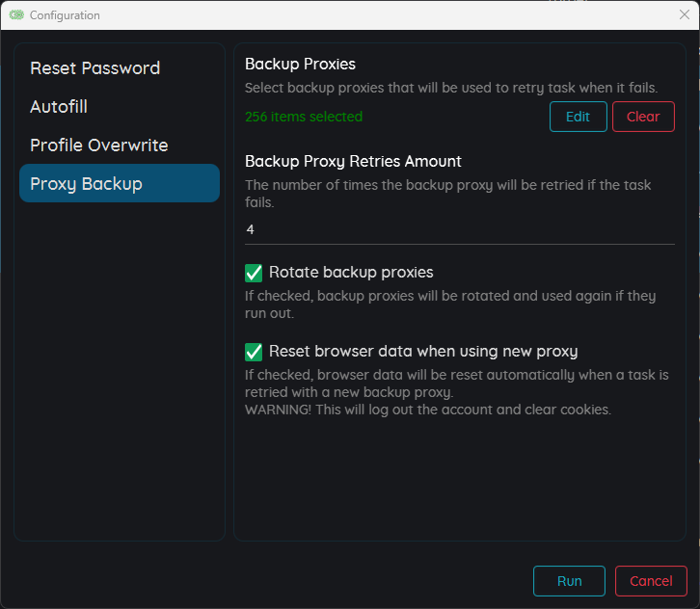
Task: Click the app logo in title bar
Action: tap(16, 15)
